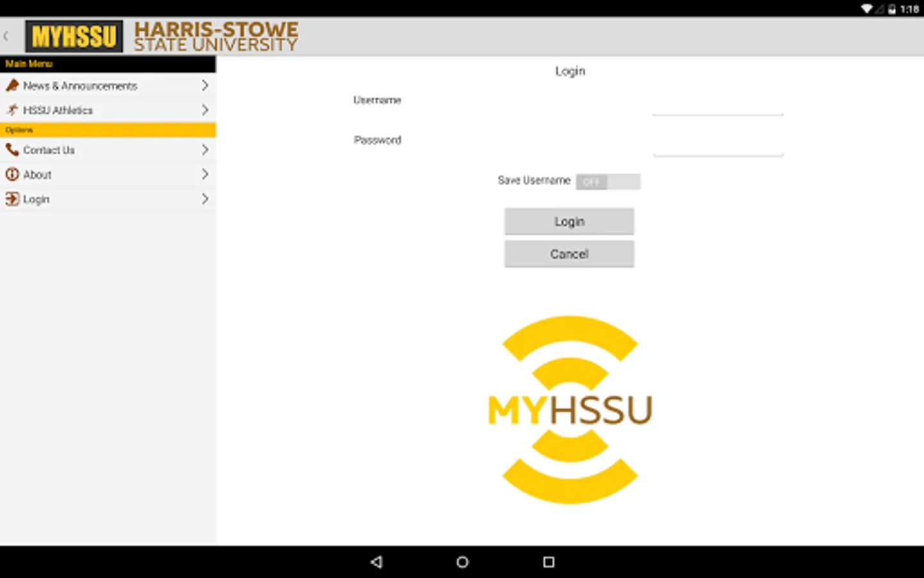Click the About info icon

tap(12, 174)
